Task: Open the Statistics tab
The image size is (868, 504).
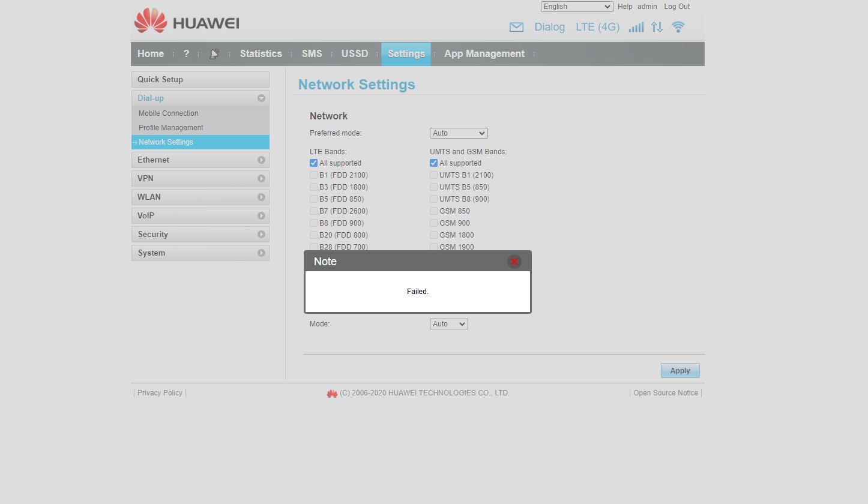Action: (x=261, y=54)
